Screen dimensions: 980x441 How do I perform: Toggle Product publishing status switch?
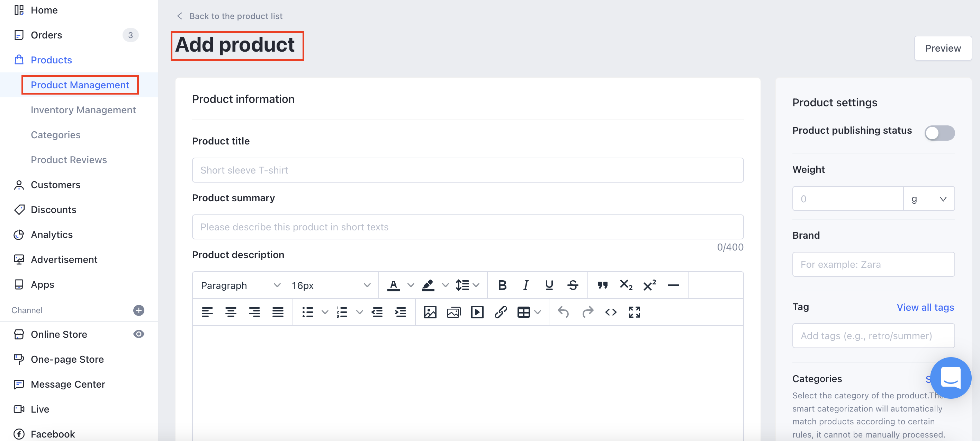point(939,133)
